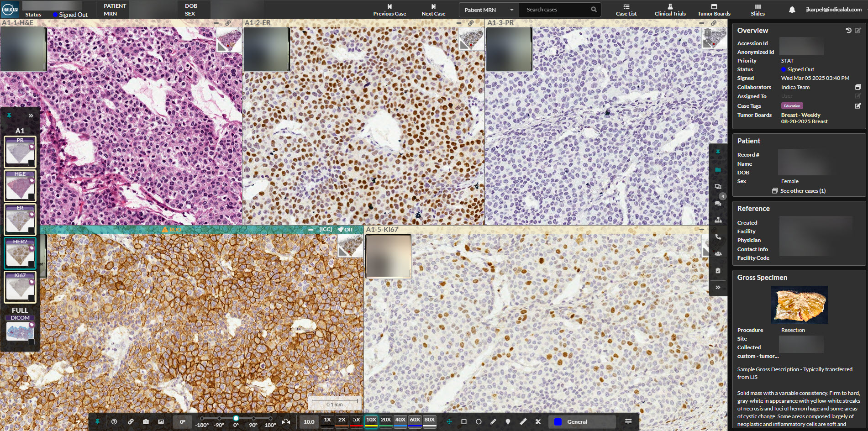Toggle the ICC Off switch in HER2 viewer

coord(345,230)
